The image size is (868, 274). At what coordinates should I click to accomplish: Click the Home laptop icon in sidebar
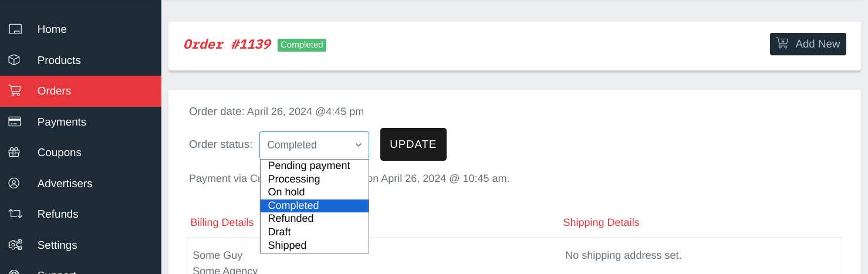(x=15, y=29)
